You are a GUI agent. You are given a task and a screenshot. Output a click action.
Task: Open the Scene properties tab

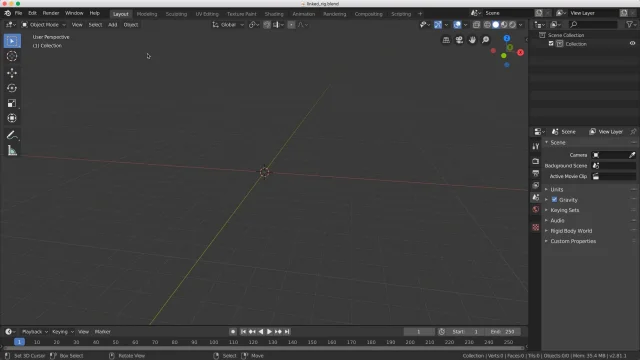[536, 198]
